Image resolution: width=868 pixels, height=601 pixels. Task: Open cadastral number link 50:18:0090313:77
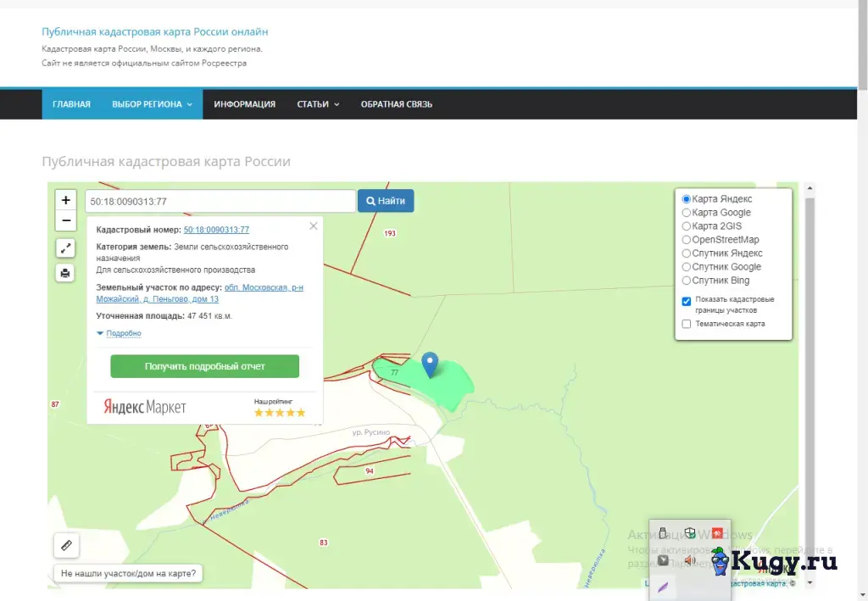216,230
